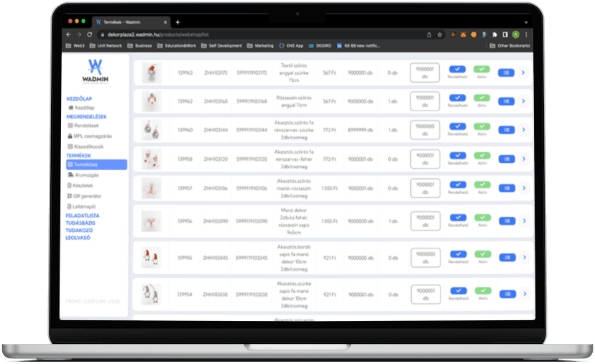Click the stock quantity field for product 139958
Image resolution: width=595 pixels, height=364 pixels.
(425, 159)
